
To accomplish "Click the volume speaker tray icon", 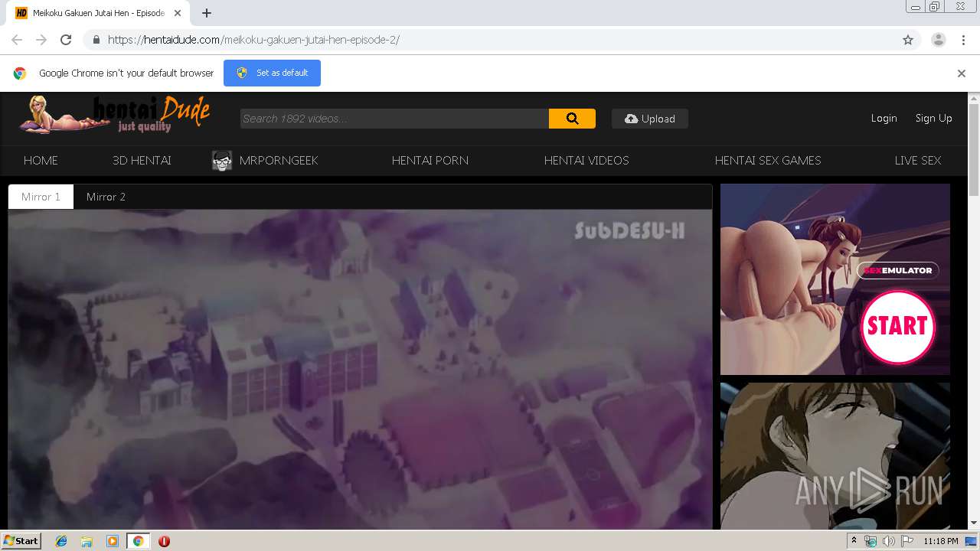I will tap(888, 541).
